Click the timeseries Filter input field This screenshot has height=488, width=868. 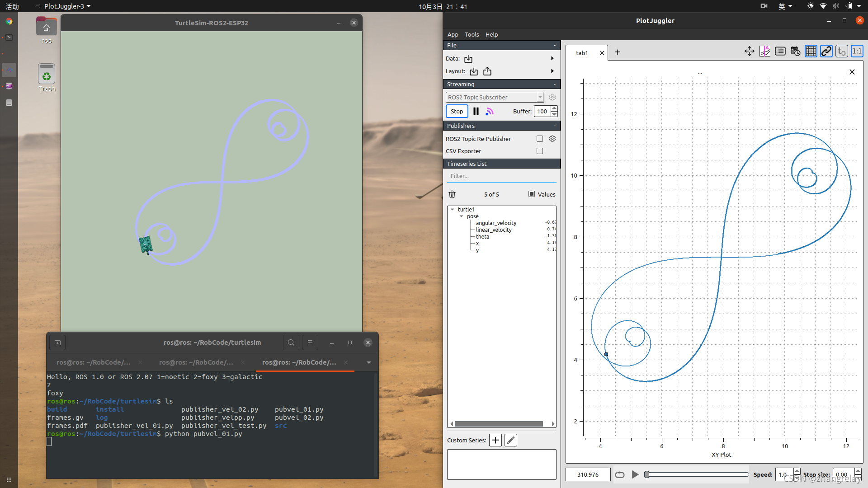[501, 176]
